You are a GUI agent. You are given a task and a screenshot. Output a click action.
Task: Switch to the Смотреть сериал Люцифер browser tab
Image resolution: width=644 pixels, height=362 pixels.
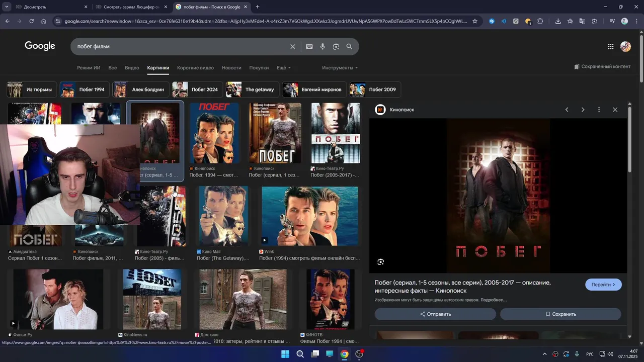click(132, 7)
